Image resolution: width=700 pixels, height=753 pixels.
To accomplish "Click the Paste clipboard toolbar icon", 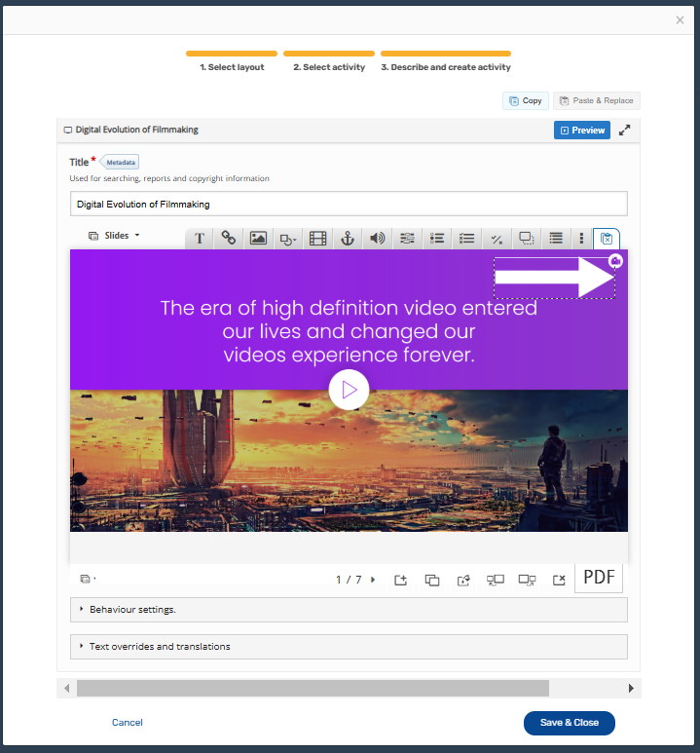I will point(607,239).
